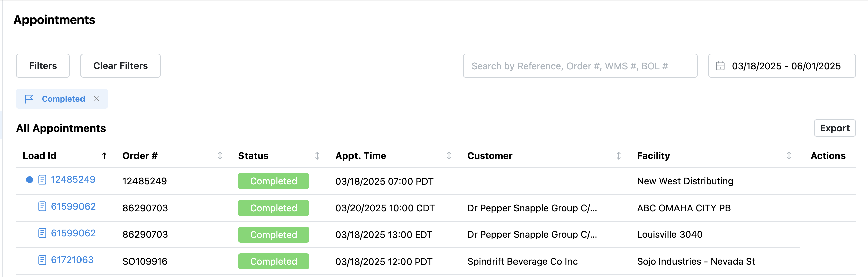Toggle sort on Order # column
The height and width of the screenshot is (277, 868).
click(220, 155)
